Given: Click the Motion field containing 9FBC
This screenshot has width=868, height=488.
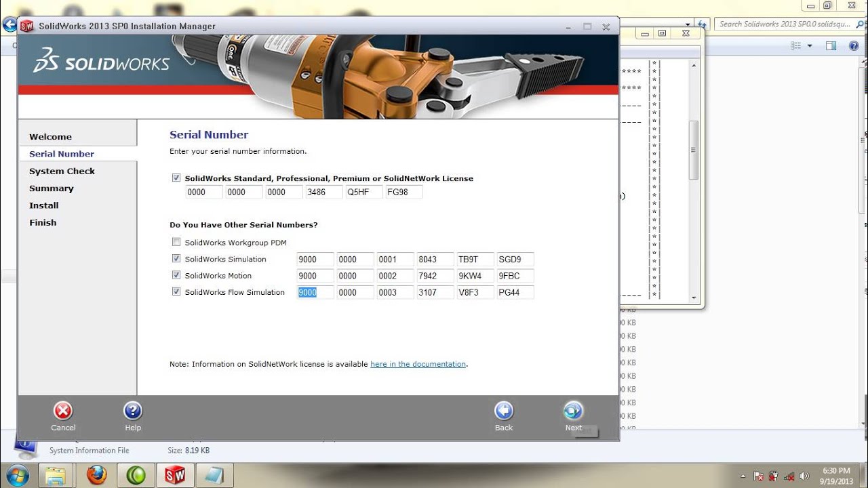Looking at the screenshot, I should pos(515,276).
